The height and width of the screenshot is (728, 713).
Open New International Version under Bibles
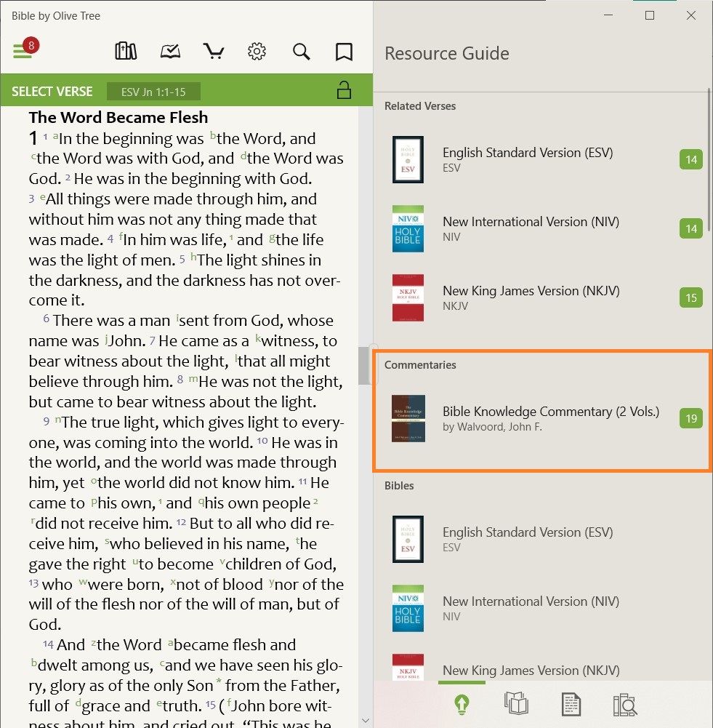click(542, 608)
